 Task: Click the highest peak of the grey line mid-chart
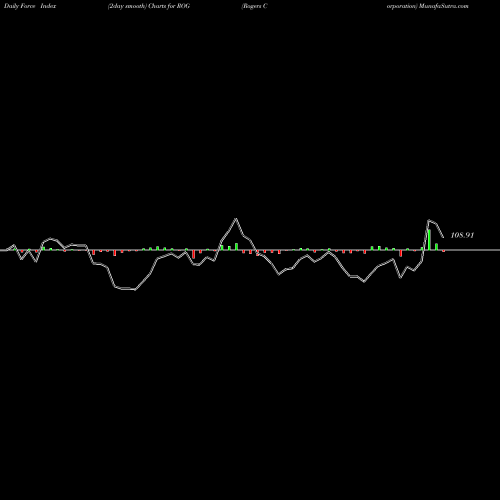tap(236, 219)
